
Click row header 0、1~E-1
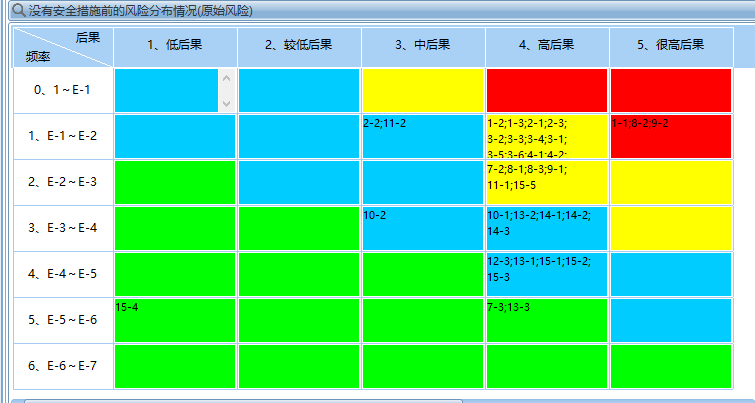coord(63,91)
